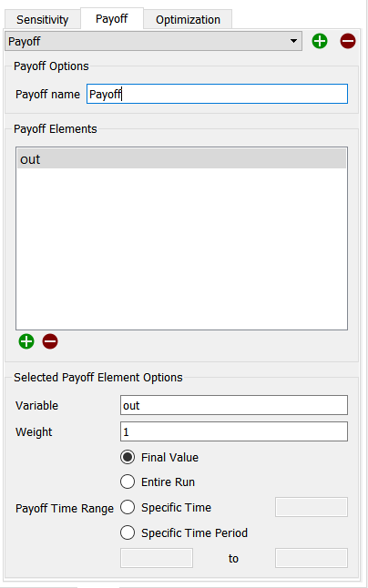This screenshot has width=368, height=588.
Task: Focus the Variable input field
Action: click(234, 405)
